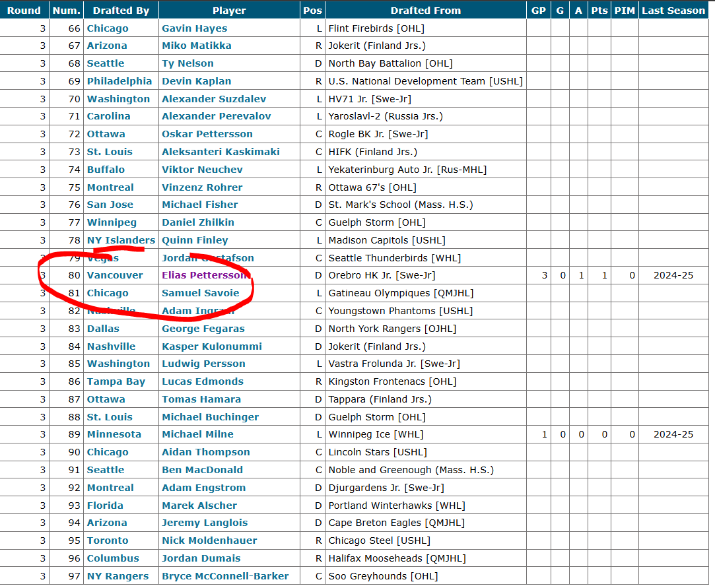Click Viktor Neuchev player name
The image size is (715, 588).
(x=202, y=170)
